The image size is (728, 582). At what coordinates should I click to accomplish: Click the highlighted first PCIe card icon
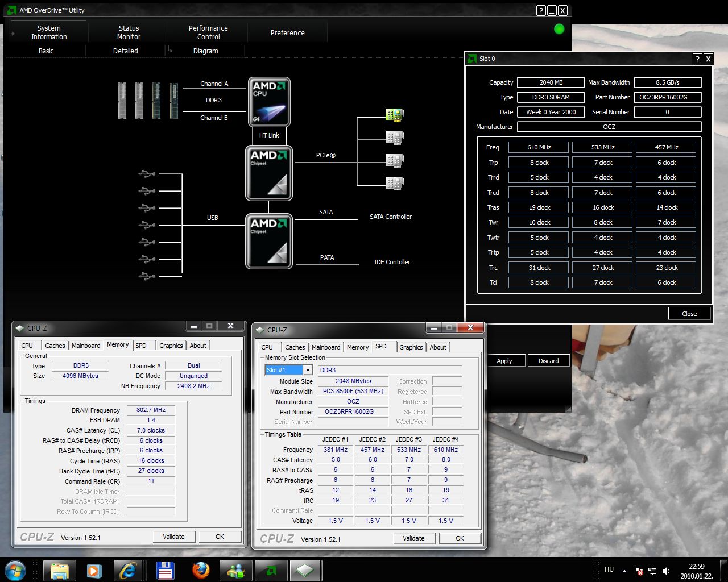[x=394, y=115]
